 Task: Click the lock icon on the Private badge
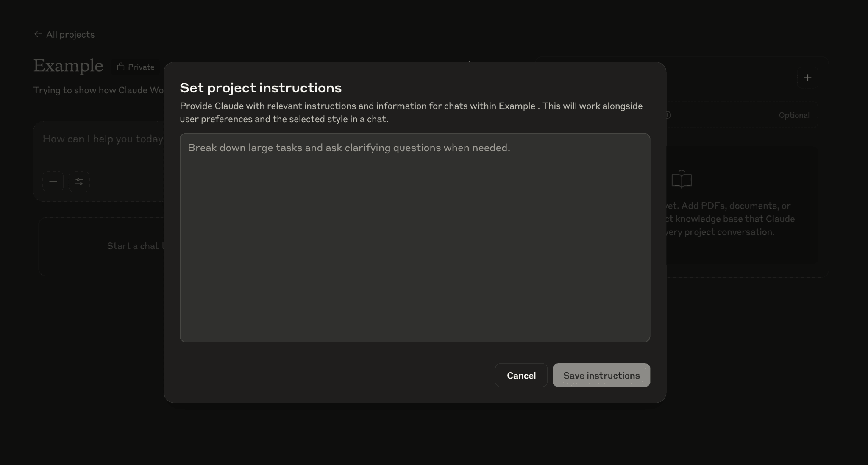(121, 67)
